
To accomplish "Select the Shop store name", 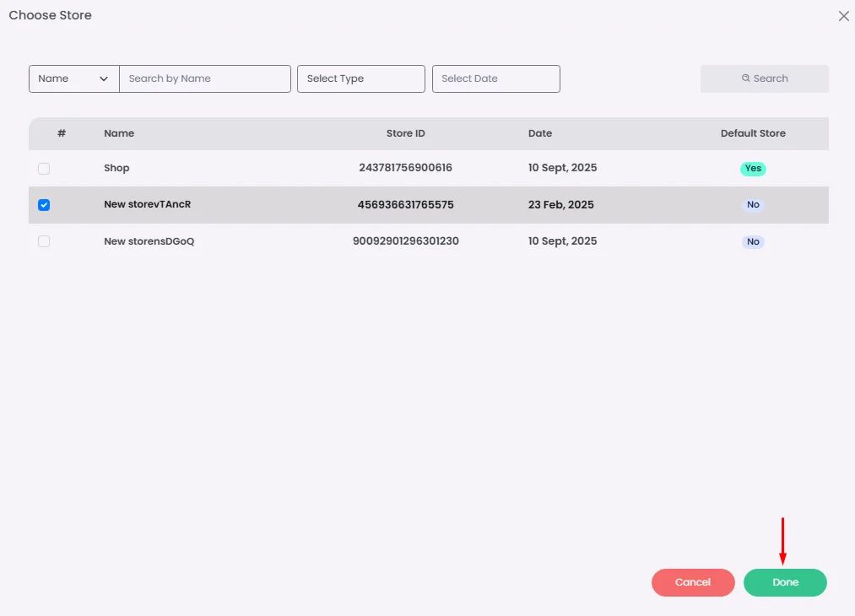I will [116, 168].
